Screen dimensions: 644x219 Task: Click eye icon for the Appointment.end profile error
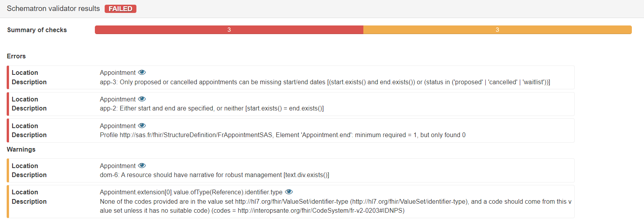(142, 126)
